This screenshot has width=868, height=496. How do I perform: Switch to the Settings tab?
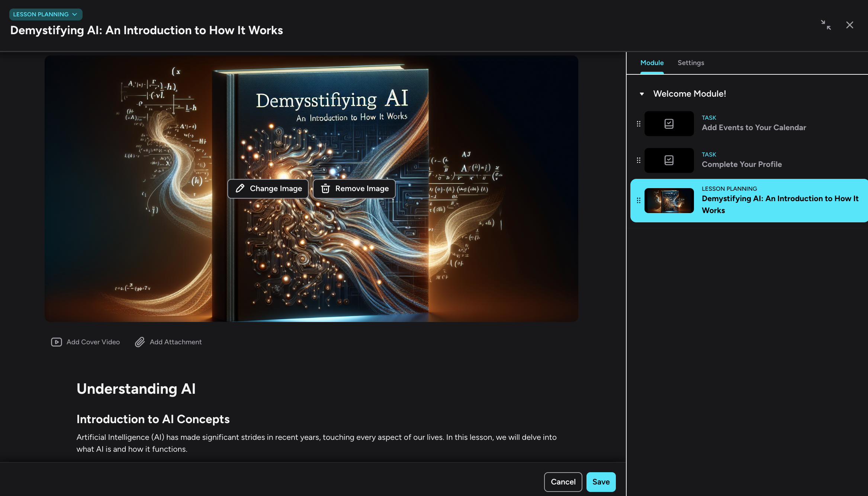tap(690, 62)
